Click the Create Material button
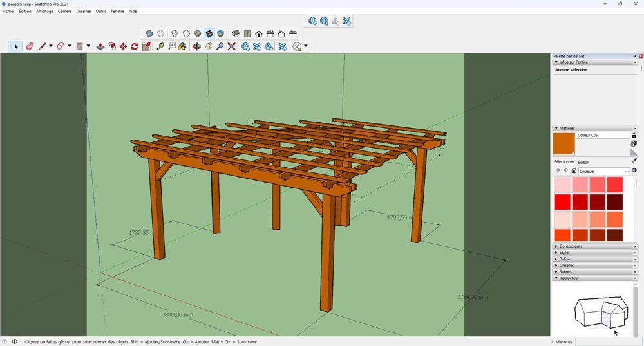The width and height of the screenshot is (644, 346). tap(634, 143)
